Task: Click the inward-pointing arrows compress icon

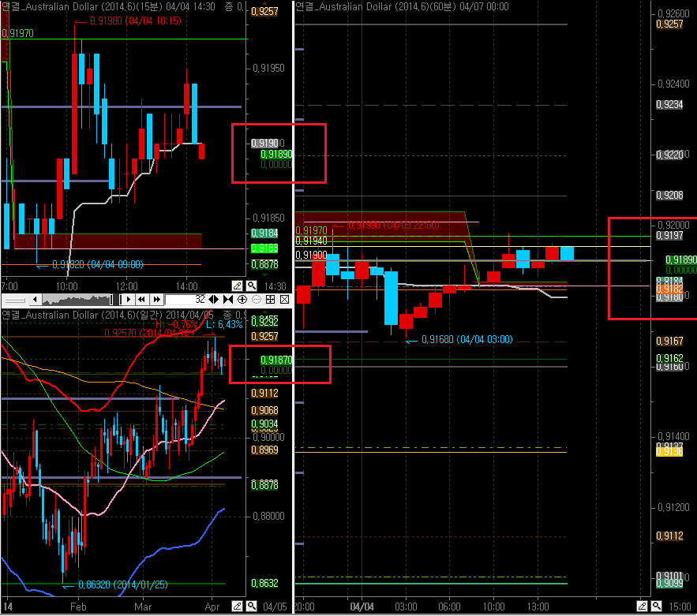Action: pos(228,300)
